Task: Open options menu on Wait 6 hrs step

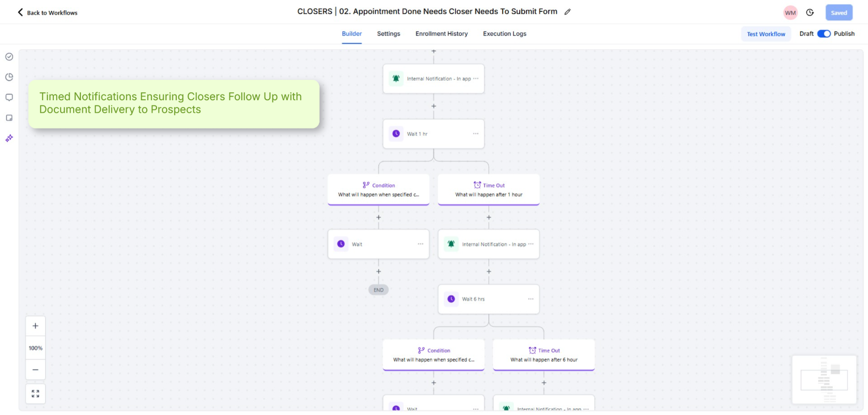Action: point(530,299)
